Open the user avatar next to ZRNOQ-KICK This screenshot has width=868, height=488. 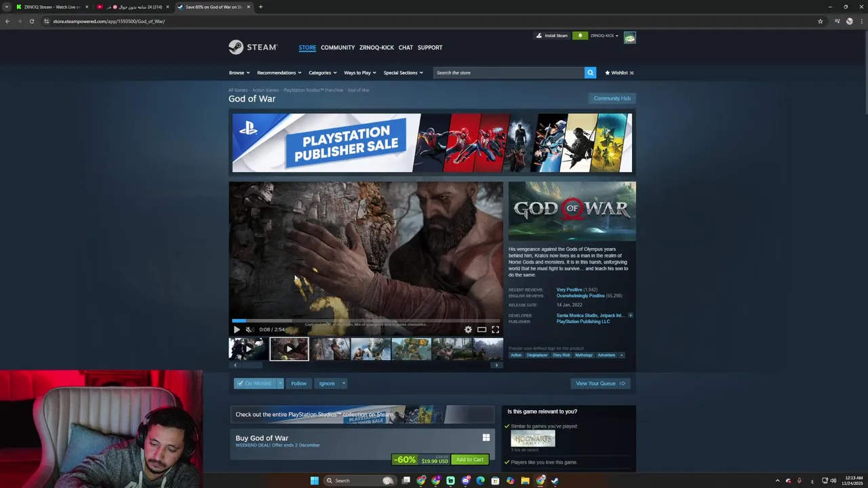point(629,37)
